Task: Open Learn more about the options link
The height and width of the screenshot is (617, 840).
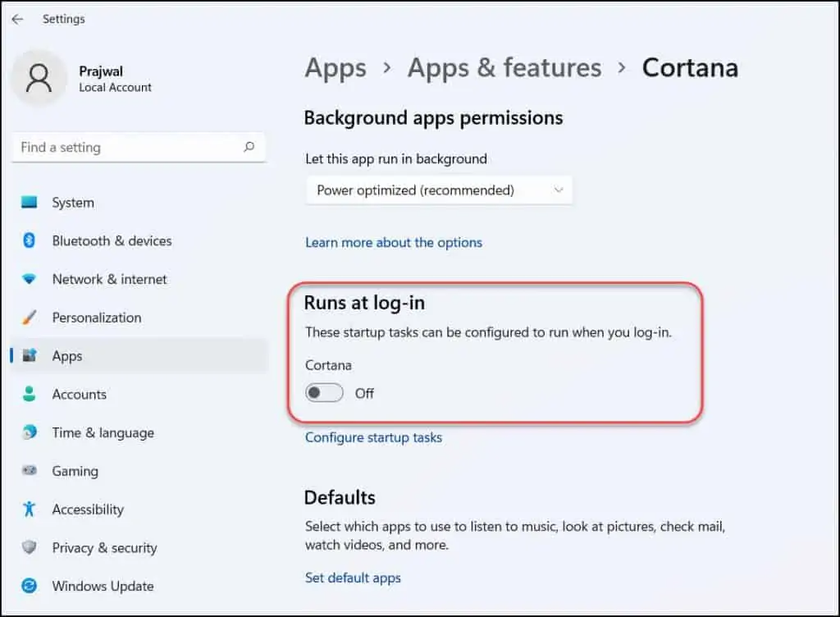Action: 394,242
